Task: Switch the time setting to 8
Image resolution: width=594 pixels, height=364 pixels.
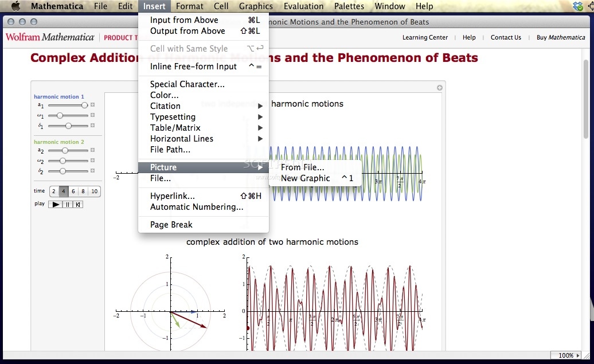Action: (x=82, y=190)
